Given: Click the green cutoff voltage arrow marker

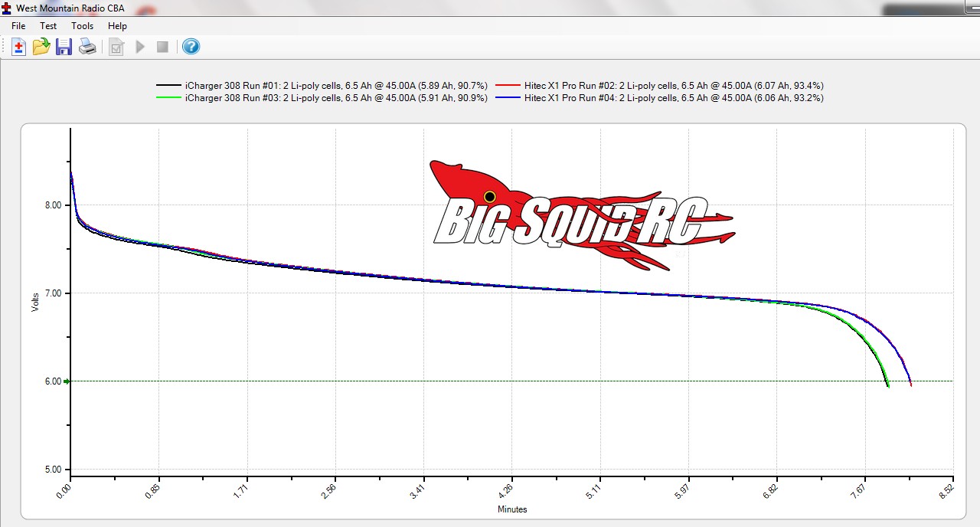Looking at the screenshot, I should [67, 381].
